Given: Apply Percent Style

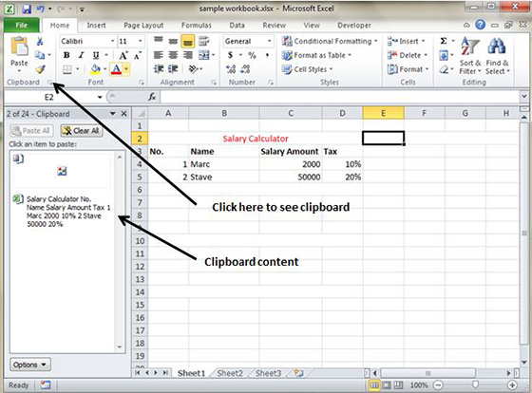Looking at the screenshot, I should (252, 55).
